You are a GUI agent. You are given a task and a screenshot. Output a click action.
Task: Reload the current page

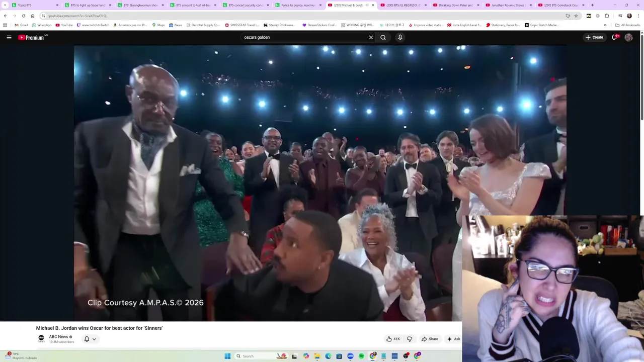click(23, 16)
